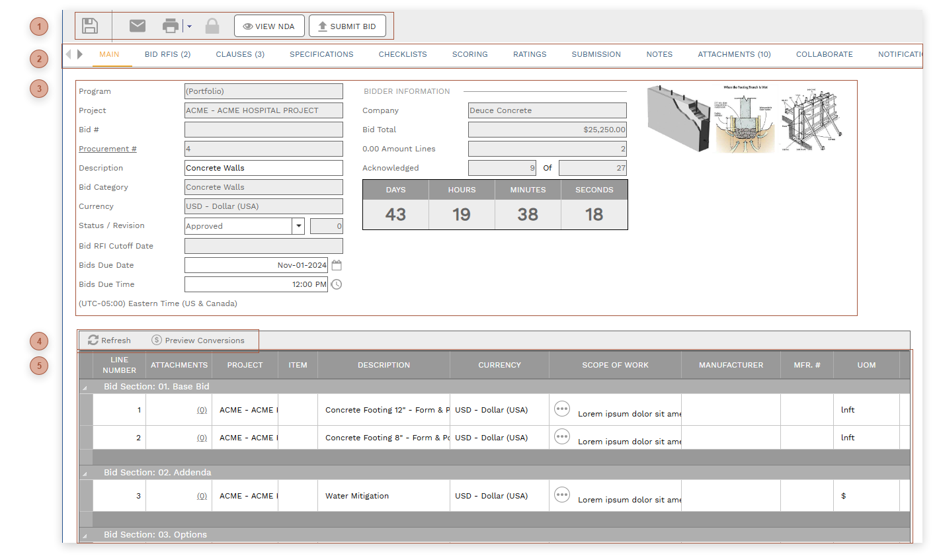Click the View NDA button
The width and height of the screenshot is (937, 560).
(269, 25)
